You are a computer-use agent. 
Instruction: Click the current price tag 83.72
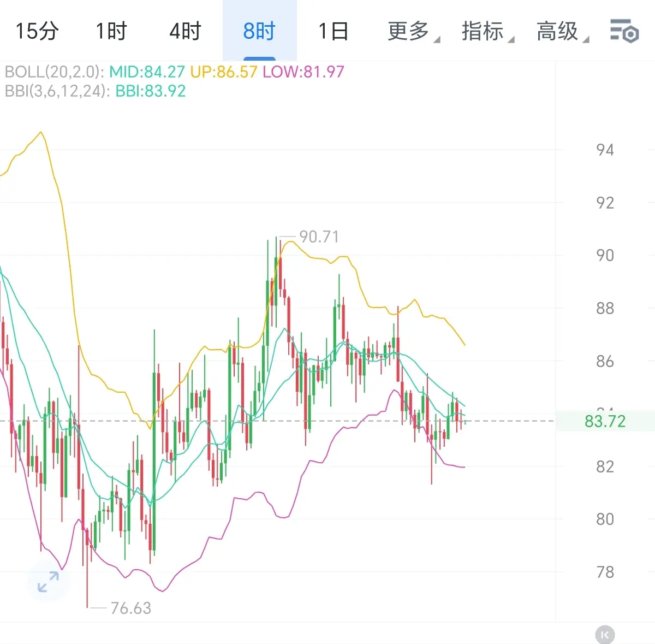[605, 421]
